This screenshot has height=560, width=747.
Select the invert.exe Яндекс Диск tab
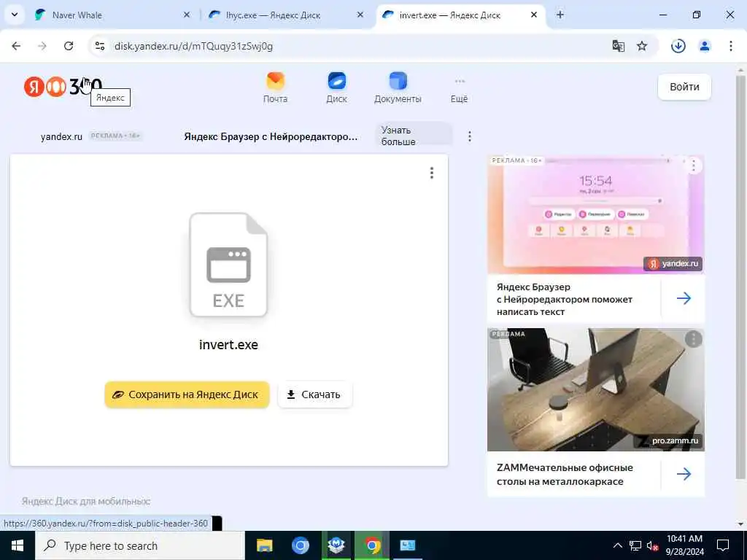tap(460, 15)
